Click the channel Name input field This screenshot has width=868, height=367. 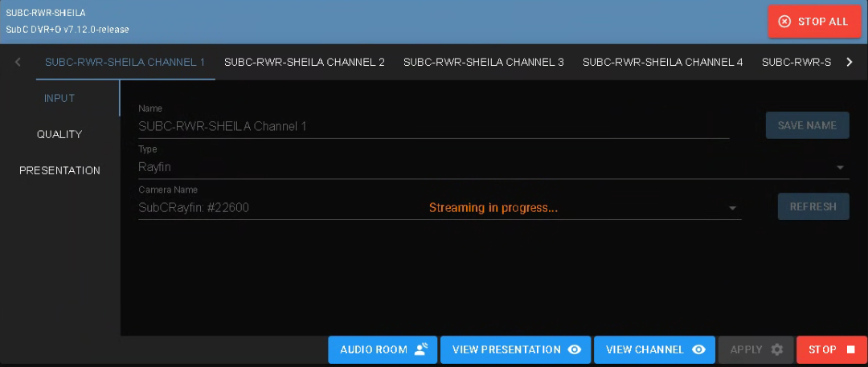(433, 126)
